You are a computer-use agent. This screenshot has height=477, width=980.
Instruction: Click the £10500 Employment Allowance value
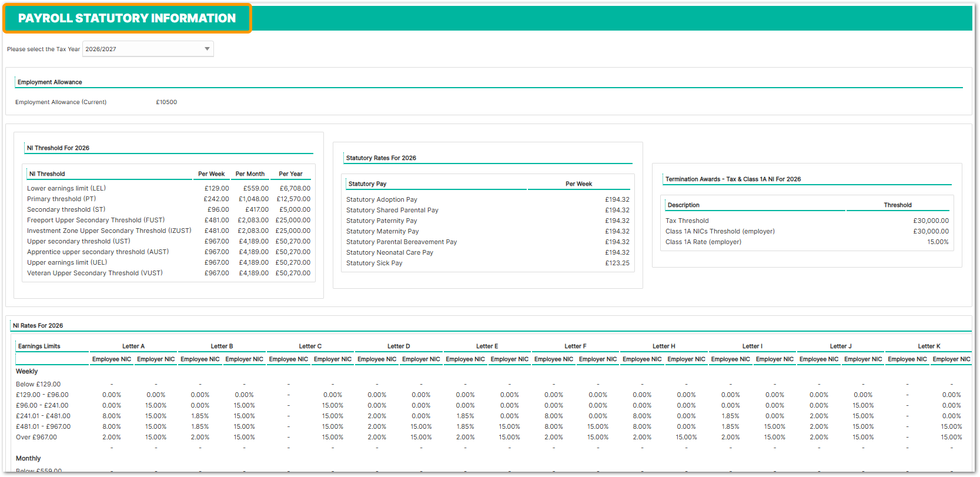pyautogui.click(x=166, y=102)
